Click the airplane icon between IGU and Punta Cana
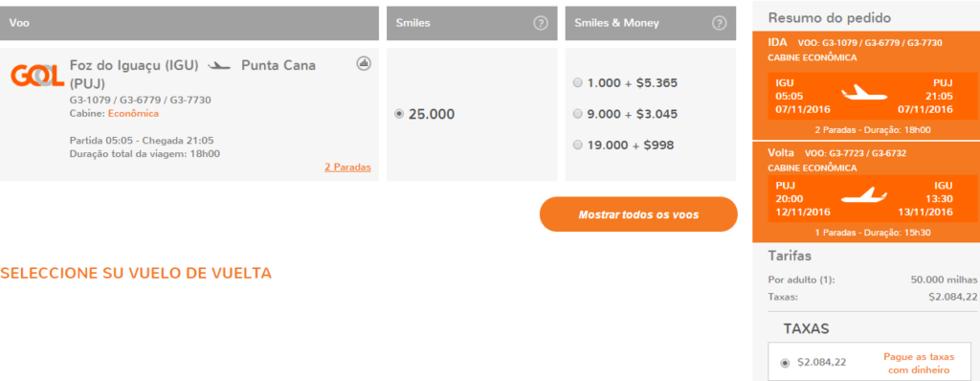The height and width of the screenshot is (381, 980). 219,66
